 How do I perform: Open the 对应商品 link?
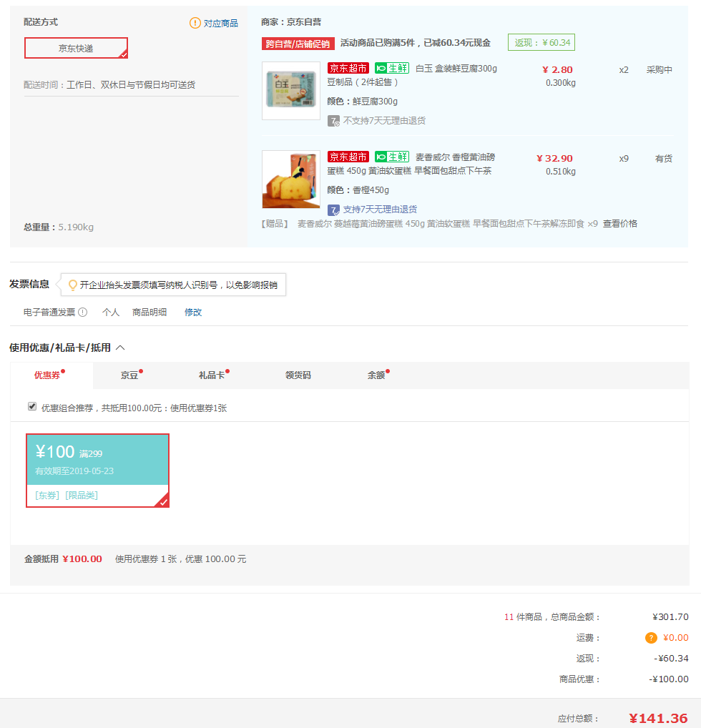point(220,23)
